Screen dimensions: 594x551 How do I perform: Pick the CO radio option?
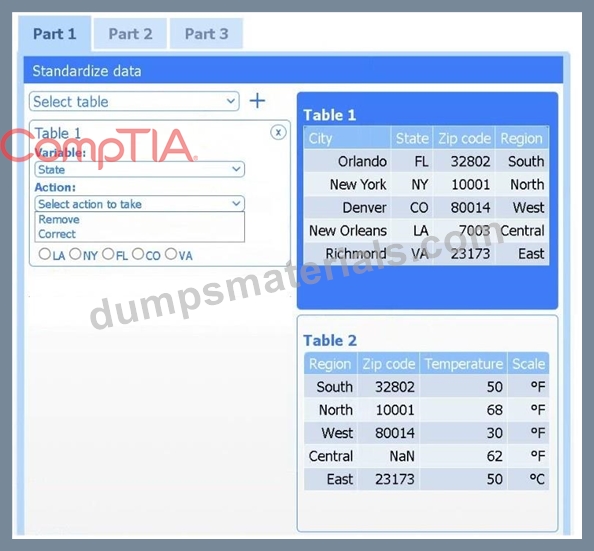(x=138, y=254)
